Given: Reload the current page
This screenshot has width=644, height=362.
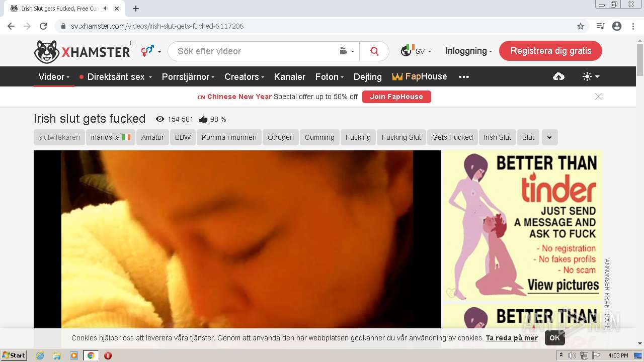Looking at the screenshot, I should point(43,26).
